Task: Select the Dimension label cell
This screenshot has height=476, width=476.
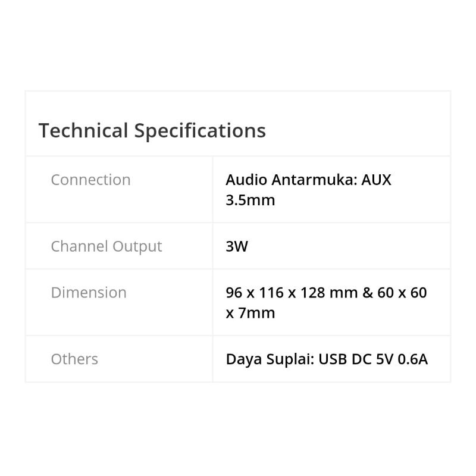Action: click(119, 302)
